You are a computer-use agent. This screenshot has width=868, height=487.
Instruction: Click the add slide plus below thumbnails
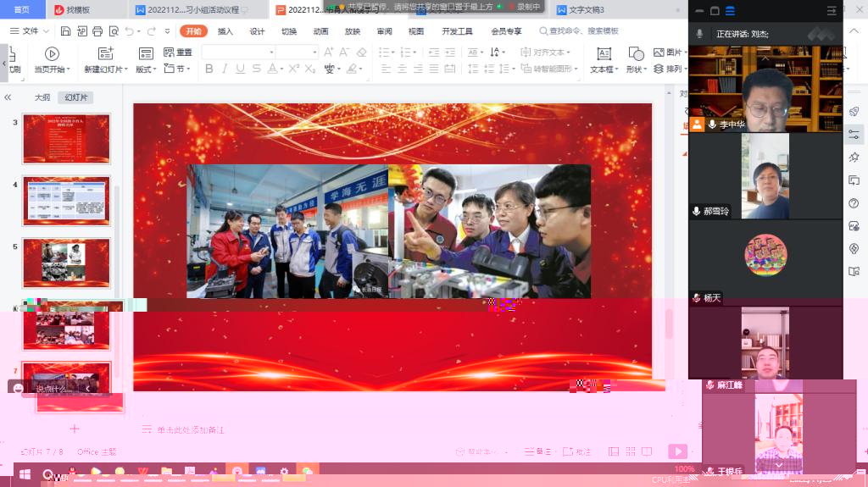pyautogui.click(x=75, y=429)
